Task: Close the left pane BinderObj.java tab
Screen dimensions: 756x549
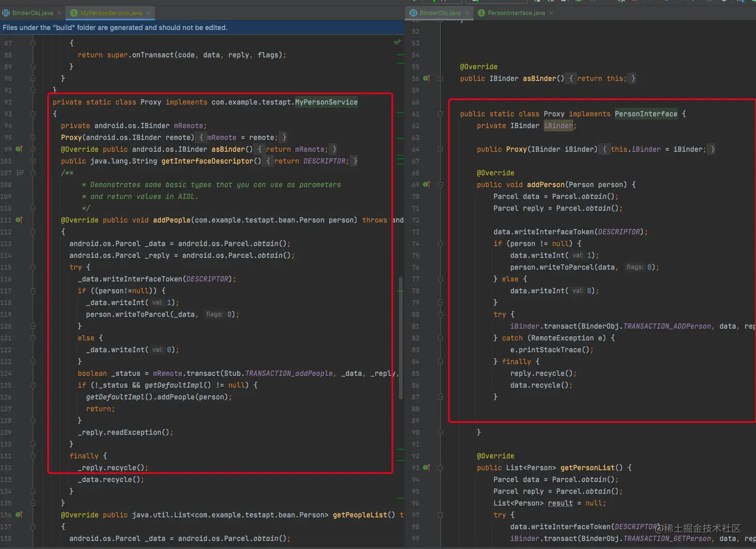Action: pos(60,13)
